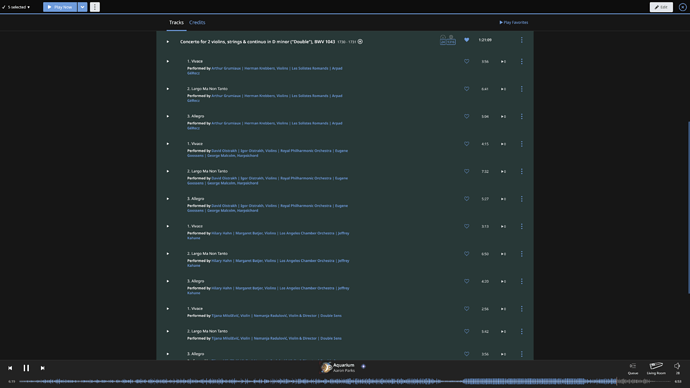Viewport: 690px width, 388px height.
Task: Open the Living Room zone picker
Action: click(656, 368)
